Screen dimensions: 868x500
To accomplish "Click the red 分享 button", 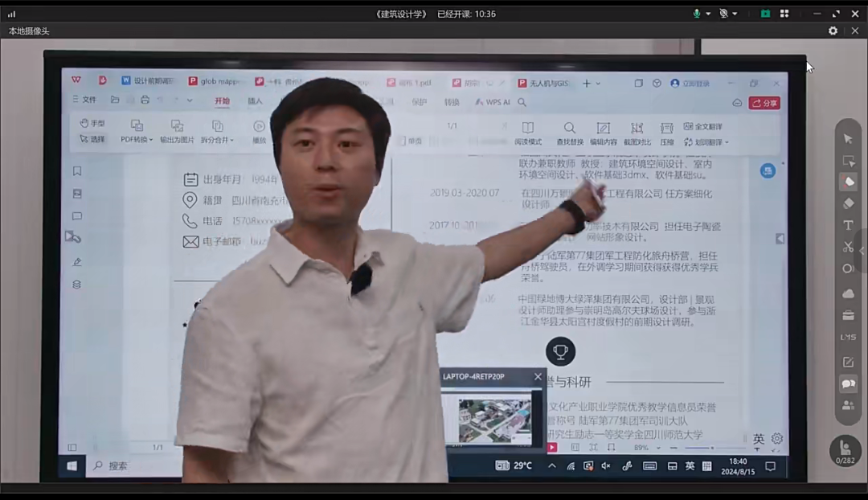I will pos(764,103).
